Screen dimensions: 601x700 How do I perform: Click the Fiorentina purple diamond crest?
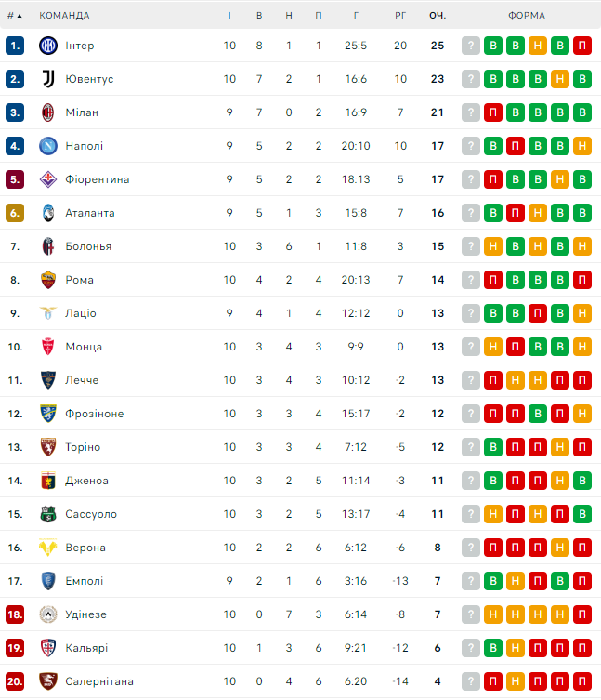click(48, 179)
